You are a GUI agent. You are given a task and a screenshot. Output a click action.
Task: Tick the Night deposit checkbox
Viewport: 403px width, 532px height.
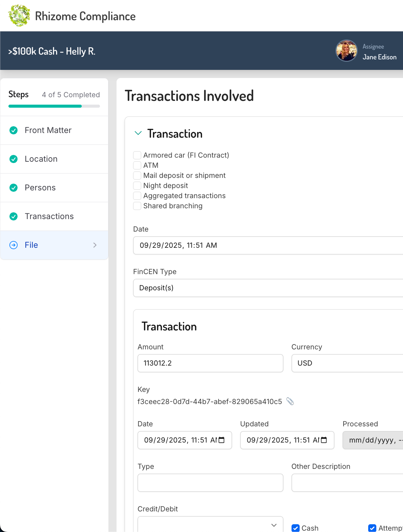[x=137, y=186]
